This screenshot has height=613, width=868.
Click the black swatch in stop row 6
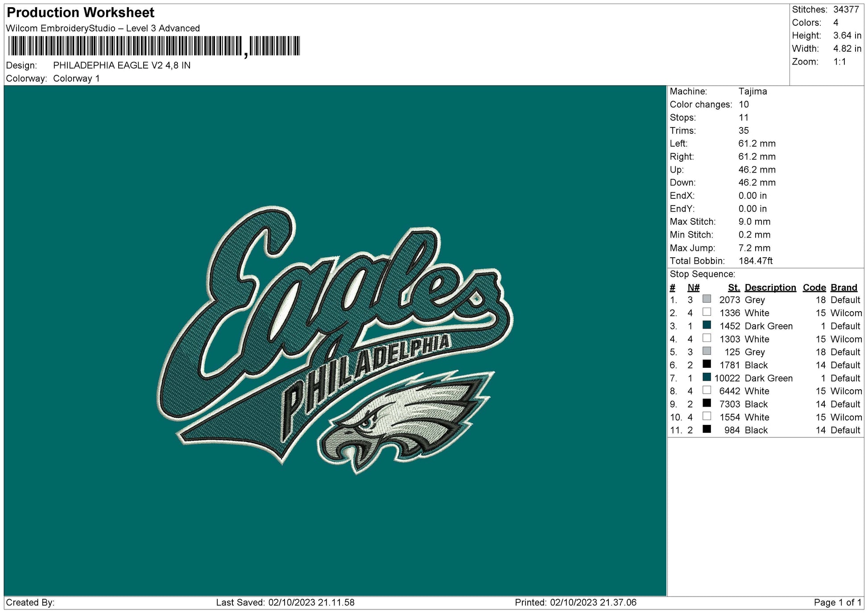click(707, 364)
